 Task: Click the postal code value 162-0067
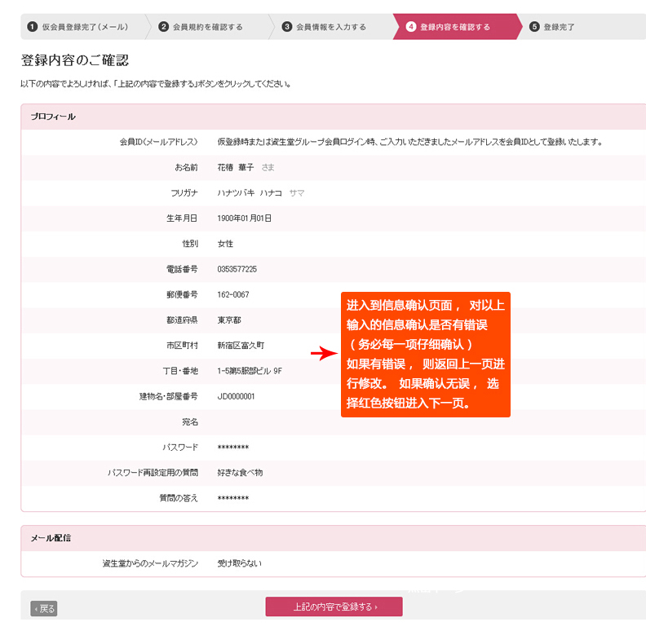(x=233, y=294)
